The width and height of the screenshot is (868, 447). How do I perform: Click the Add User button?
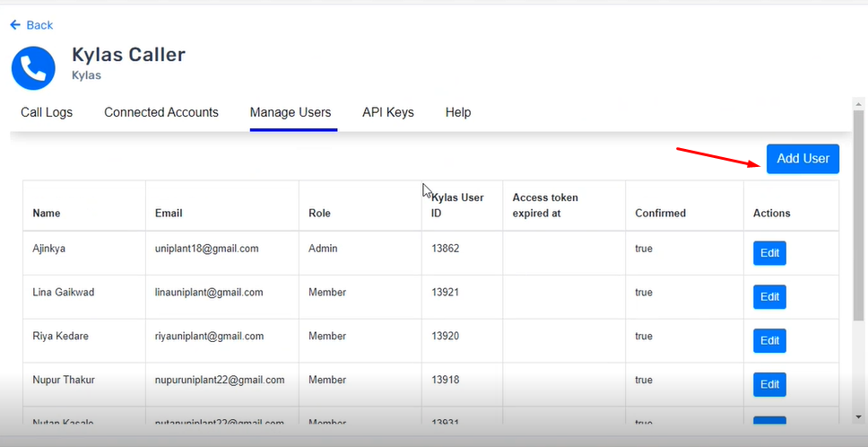pyautogui.click(x=803, y=158)
